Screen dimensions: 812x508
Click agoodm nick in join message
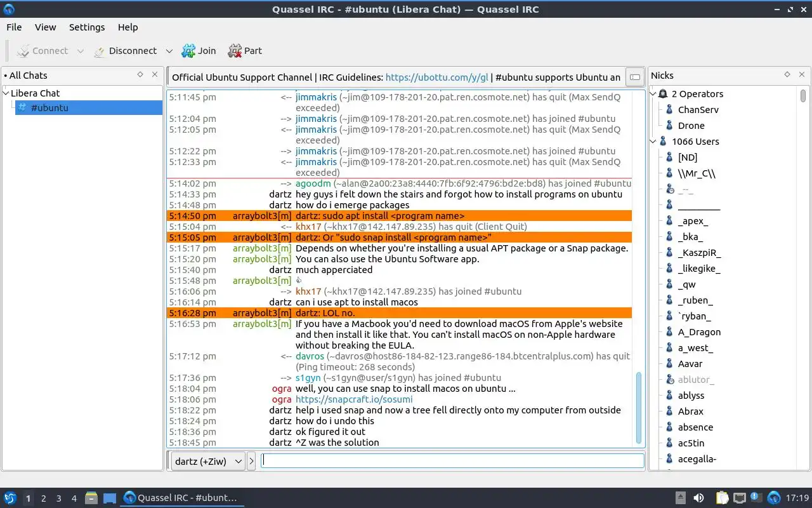tap(313, 184)
